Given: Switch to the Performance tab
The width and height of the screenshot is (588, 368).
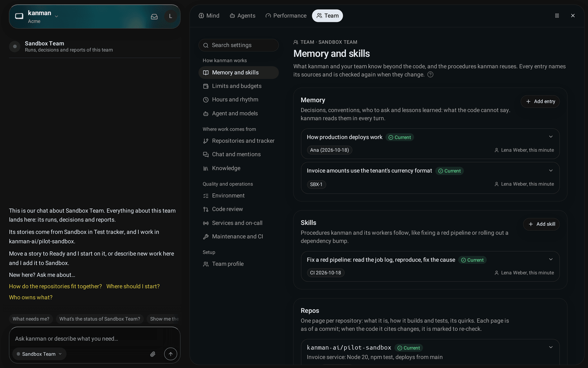Looking at the screenshot, I should (286, 16).
